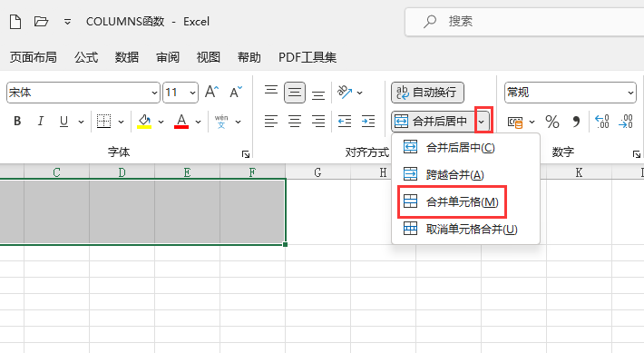Screen dimensions: 644x353
Task: Click the Decrease Indent icon
Action: pos(345,122)
